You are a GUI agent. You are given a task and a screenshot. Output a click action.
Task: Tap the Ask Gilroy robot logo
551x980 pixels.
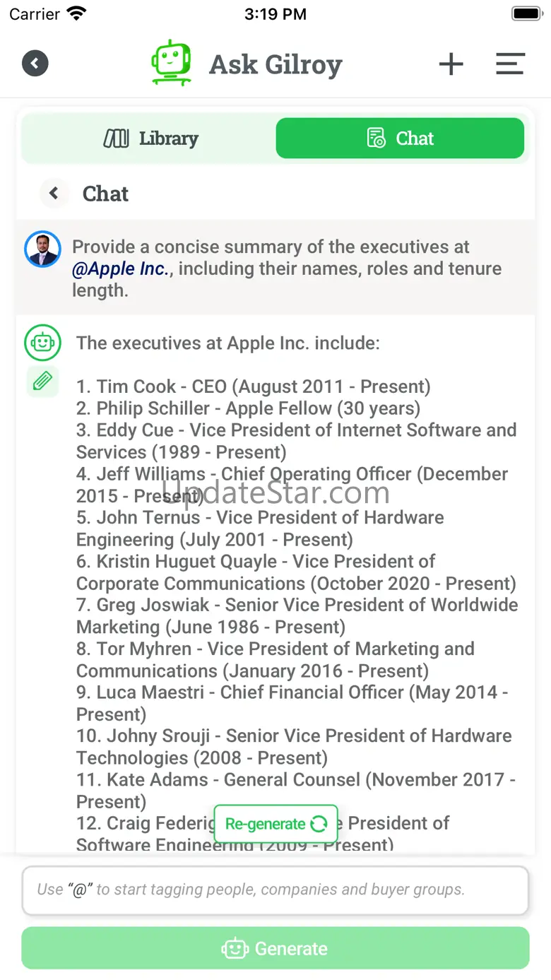(171, 63)
